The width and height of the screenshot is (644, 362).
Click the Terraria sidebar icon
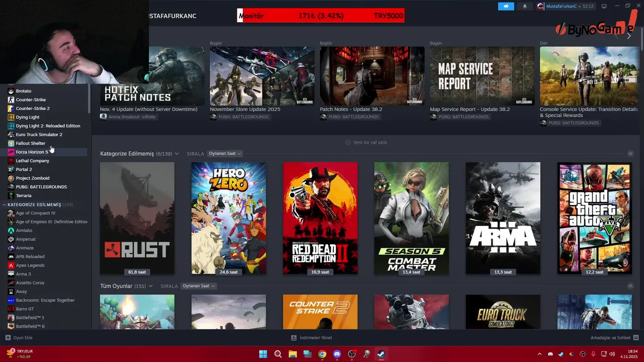click(11, 196)
